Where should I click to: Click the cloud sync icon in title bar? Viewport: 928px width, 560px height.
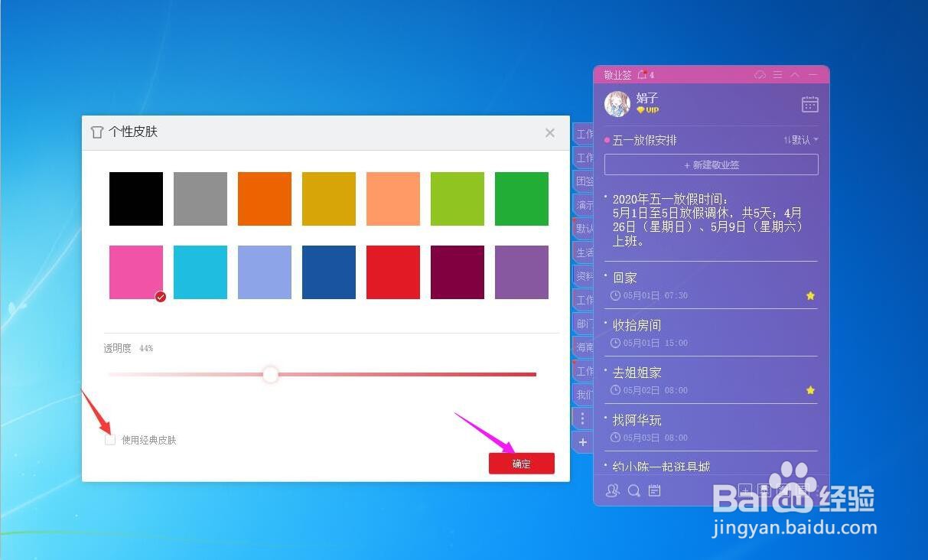point(760,75)
